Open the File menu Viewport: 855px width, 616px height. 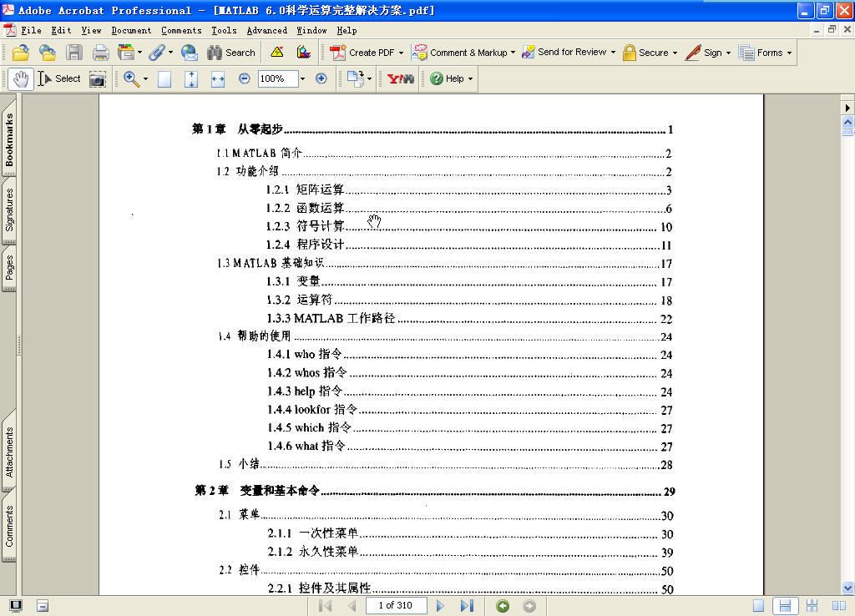(x=31, y=31)
